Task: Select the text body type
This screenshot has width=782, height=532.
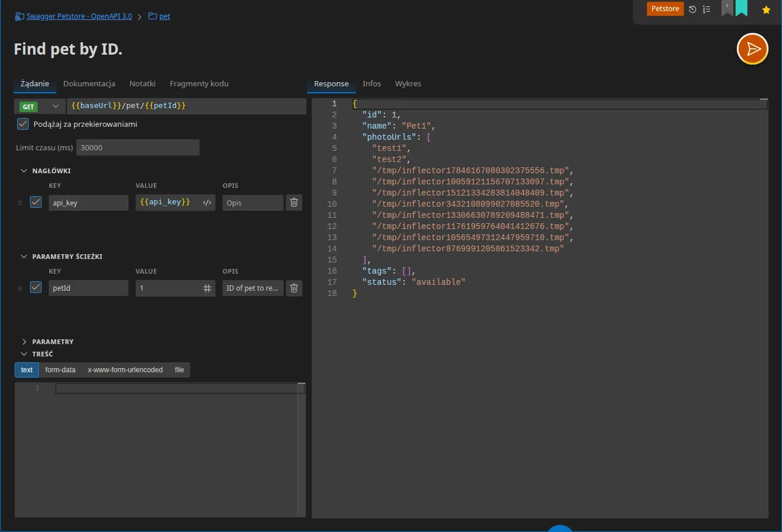Action: pyautogui.click(x=27, y=370)
